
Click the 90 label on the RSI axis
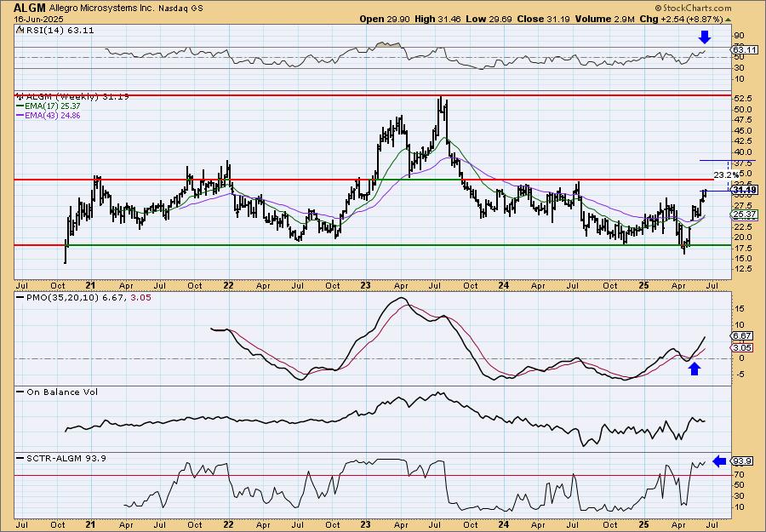[x=739, y=36]
